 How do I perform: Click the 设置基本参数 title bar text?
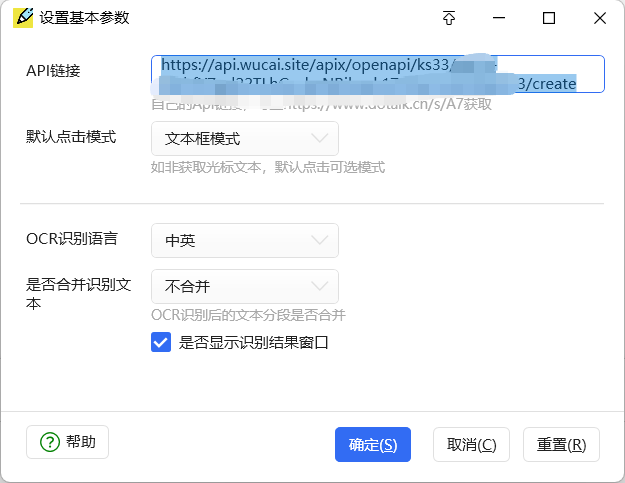click(x=84, y=18)
